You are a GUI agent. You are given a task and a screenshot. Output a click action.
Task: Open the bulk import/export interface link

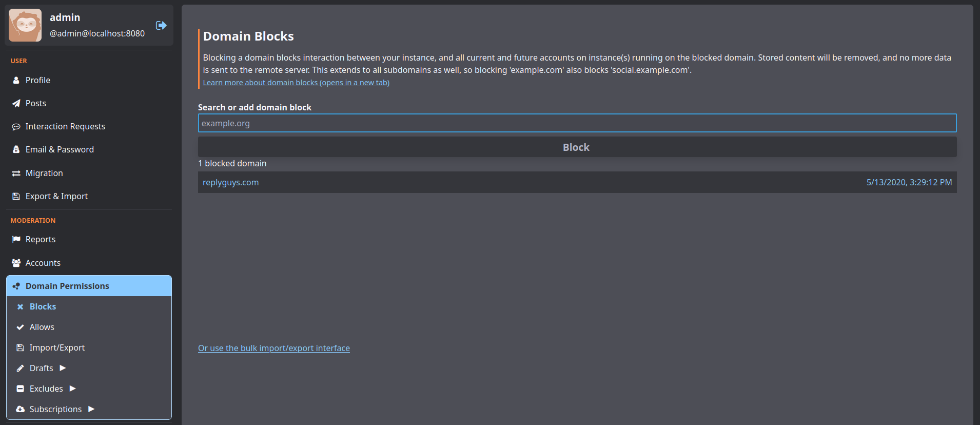click(x=274, y=348)
